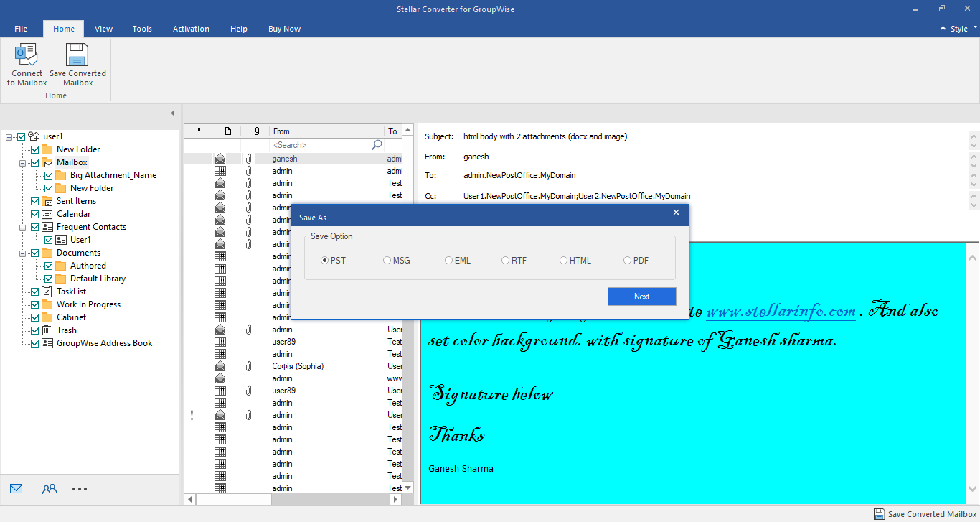Image resolution: width=980 pixels, height=522 pixels.
Task: Uncheck the user1 root checkbox
Action: [22, 136]
